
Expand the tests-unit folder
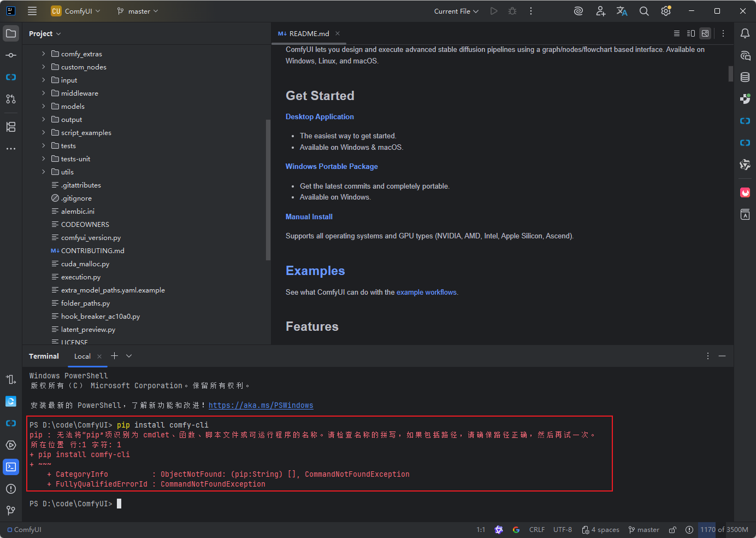coord(44,159)
